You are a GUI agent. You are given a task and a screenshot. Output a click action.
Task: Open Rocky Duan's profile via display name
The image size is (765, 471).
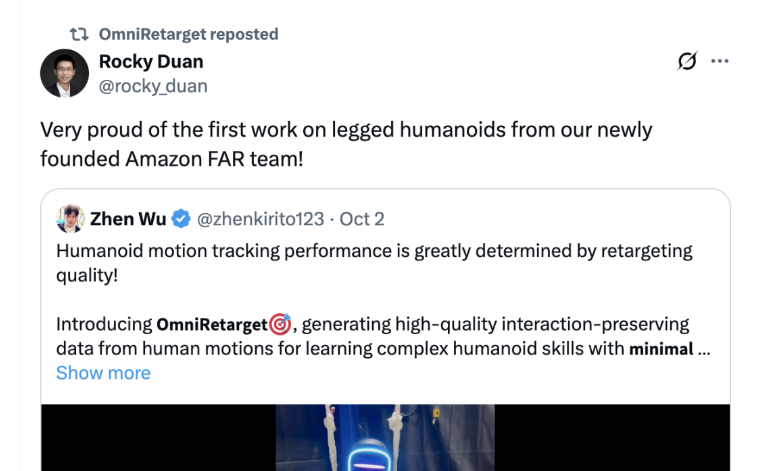click(x=151, y=62)
